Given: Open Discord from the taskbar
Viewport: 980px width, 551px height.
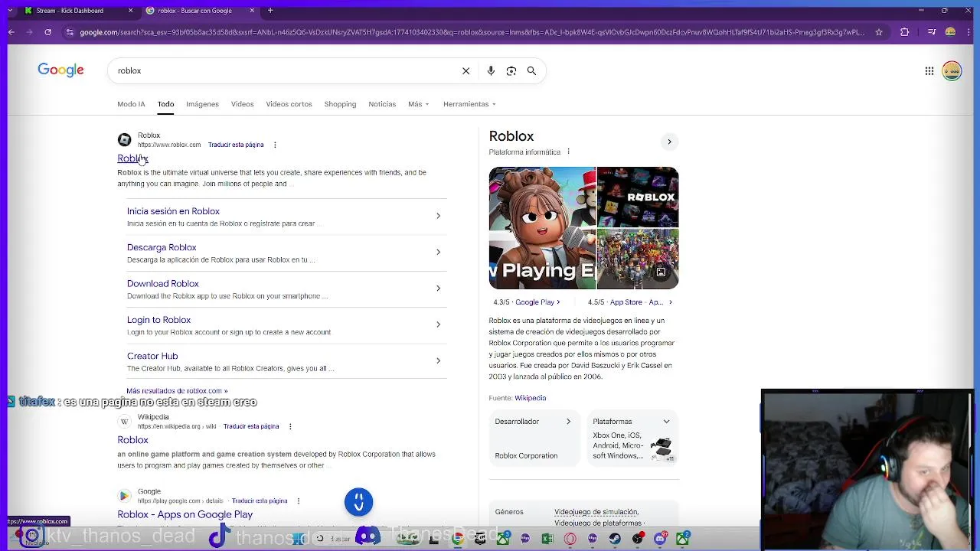Looking at the screenshot, I should (660, 539).
